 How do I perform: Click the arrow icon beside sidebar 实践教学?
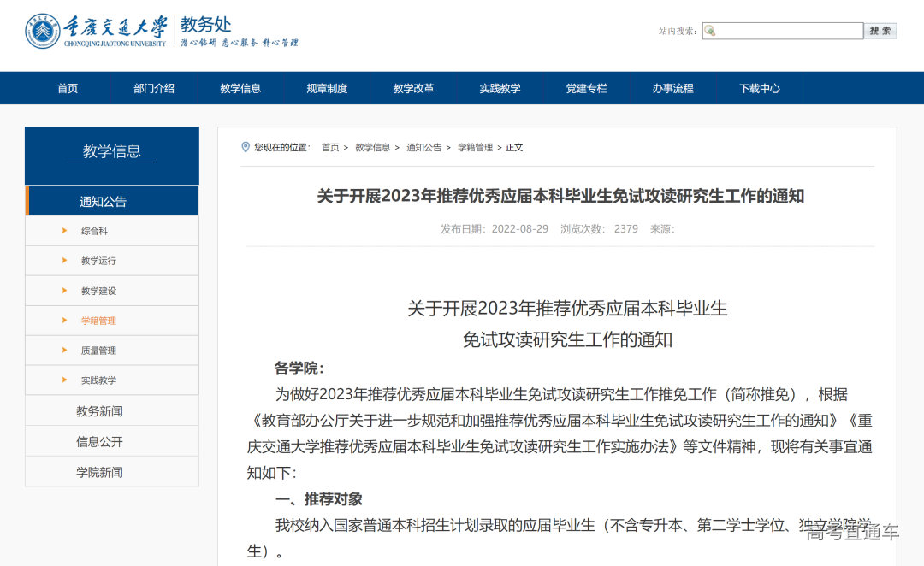62,380
